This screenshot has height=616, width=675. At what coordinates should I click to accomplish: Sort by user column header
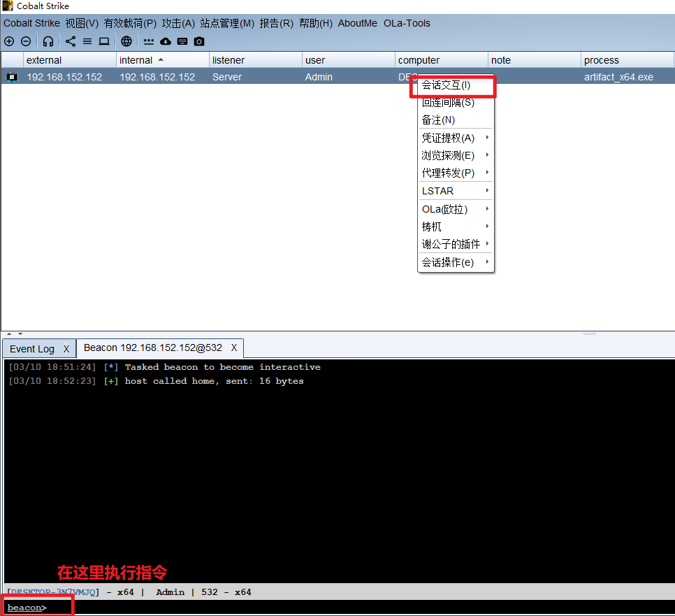[x=348, y=60]
